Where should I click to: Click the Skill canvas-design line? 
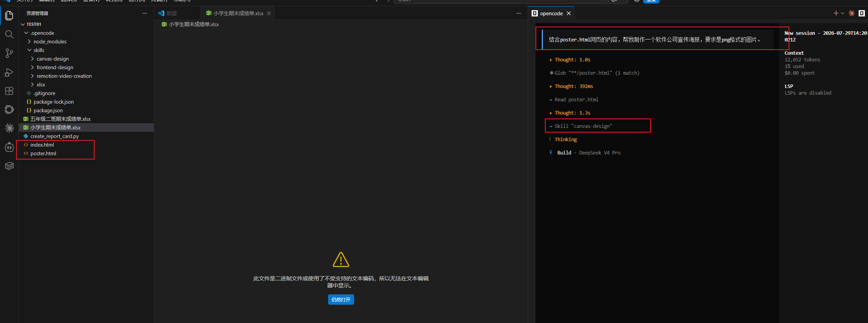pos(580,126)
